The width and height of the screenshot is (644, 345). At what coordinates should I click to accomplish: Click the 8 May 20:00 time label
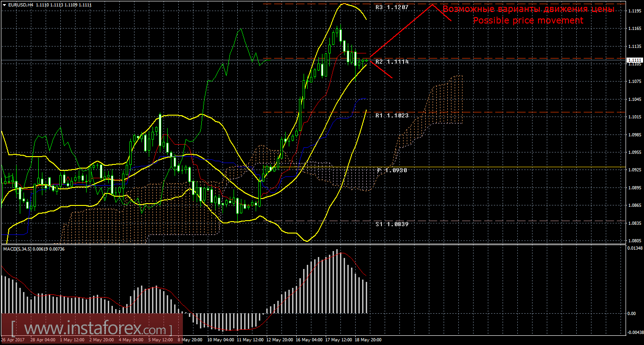tap(189, 340)
